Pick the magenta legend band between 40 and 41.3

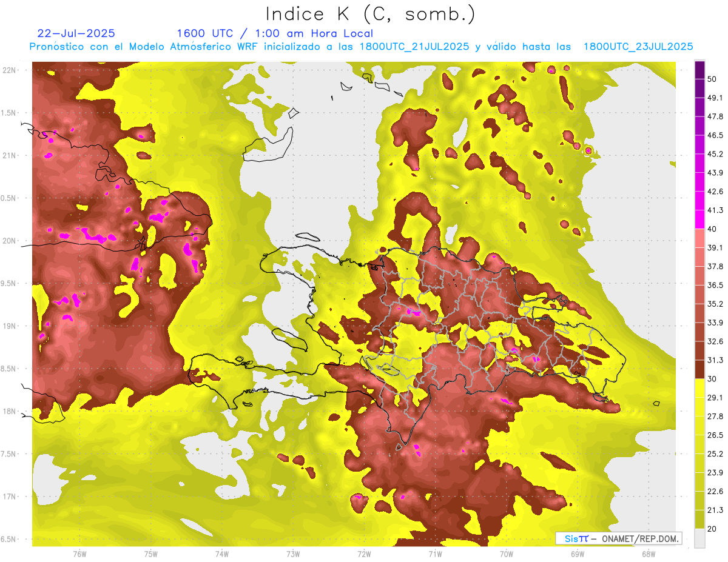coord(699,219)
